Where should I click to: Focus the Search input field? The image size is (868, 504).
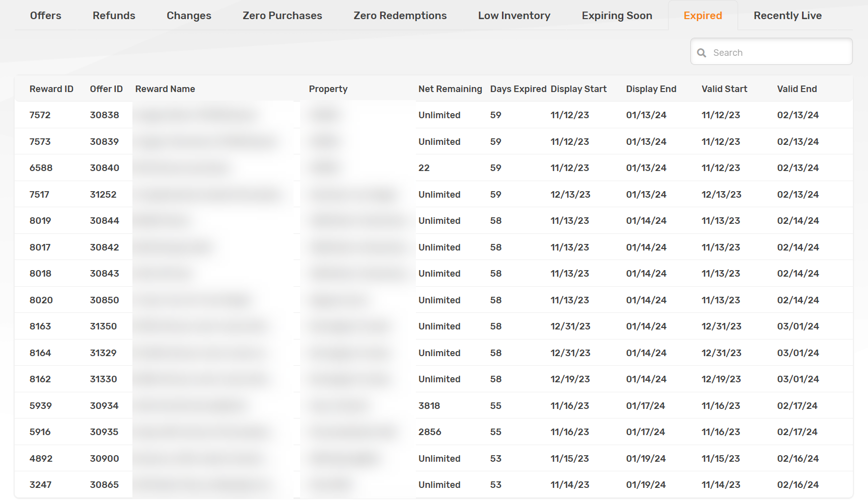coord(771,51)
